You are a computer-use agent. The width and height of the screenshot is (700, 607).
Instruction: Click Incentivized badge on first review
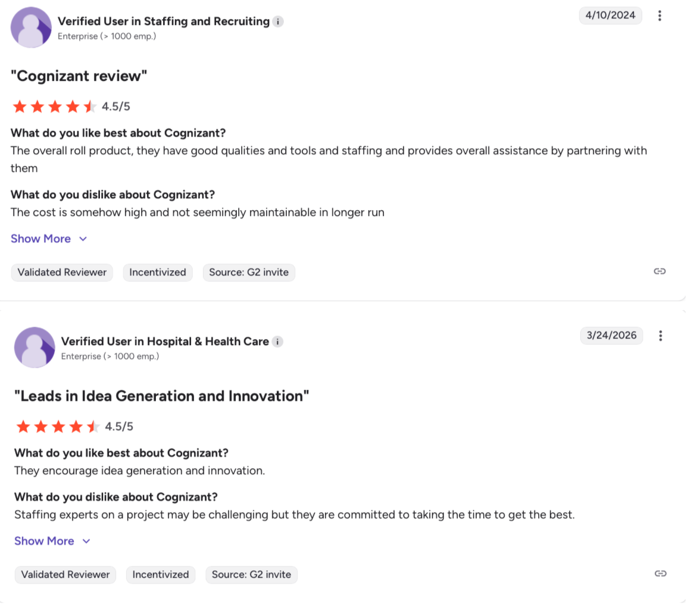coord(158,273)
